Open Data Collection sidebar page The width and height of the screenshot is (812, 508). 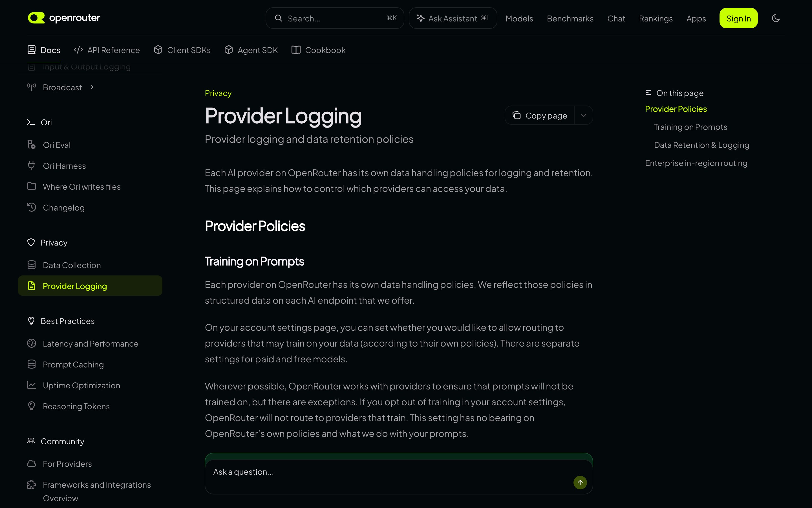coord(90,265)
